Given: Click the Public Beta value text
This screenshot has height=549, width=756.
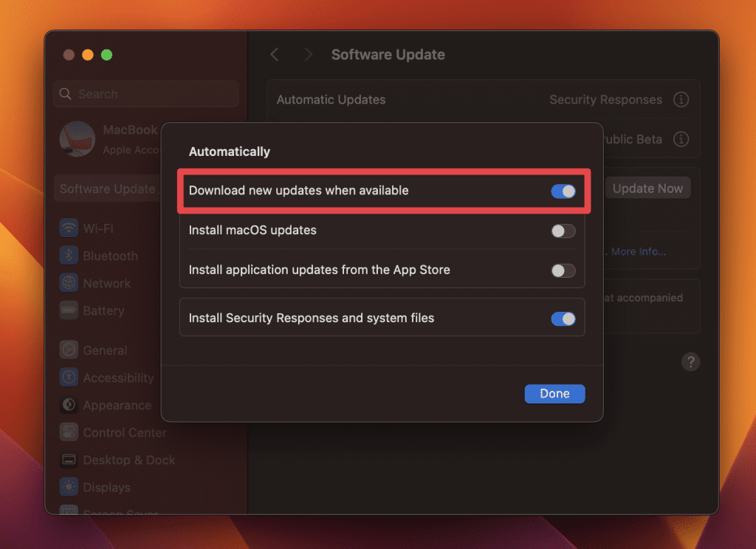Looking at the screenshot, I should (x=633, y=140).
